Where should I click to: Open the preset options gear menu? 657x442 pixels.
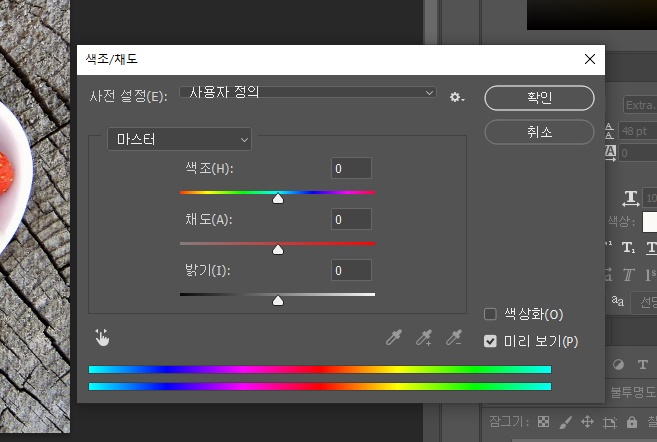[x=457, y=98]
